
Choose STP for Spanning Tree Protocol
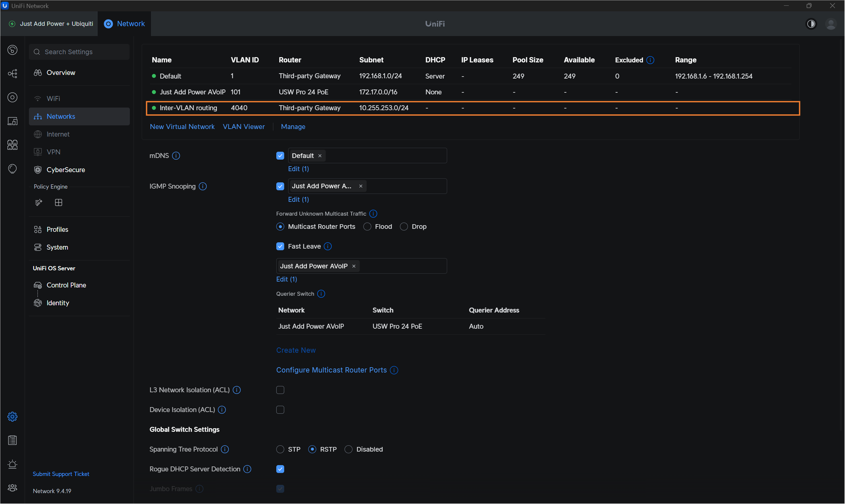[280, 449]
